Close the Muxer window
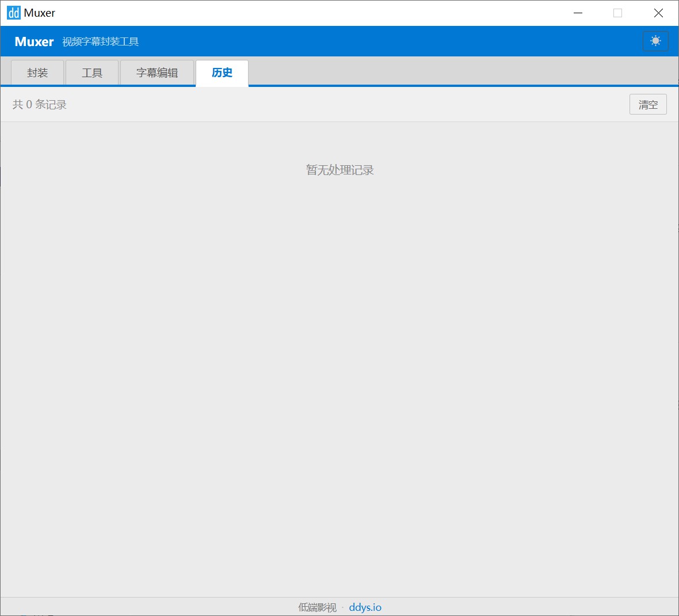 [658, 13]
